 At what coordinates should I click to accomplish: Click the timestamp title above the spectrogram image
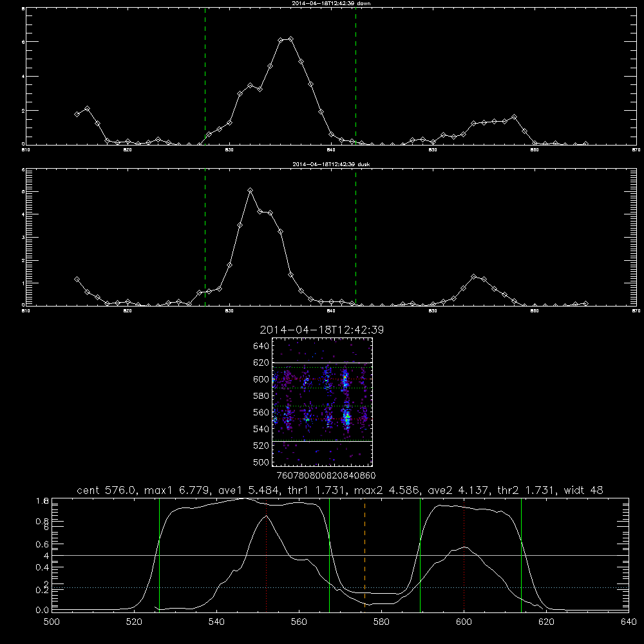tap(321, 330)
